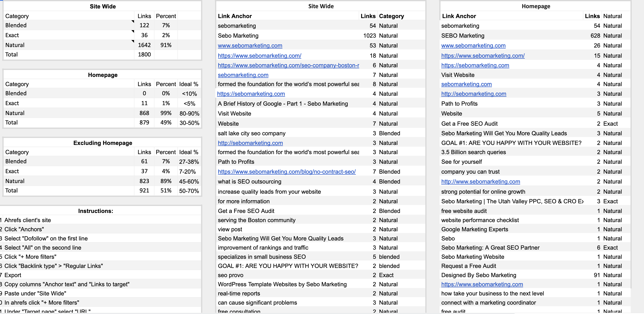Select the Site Wide Natural links value 1642
This screenshot has height=314, width=644.
(x=144, y=45)
